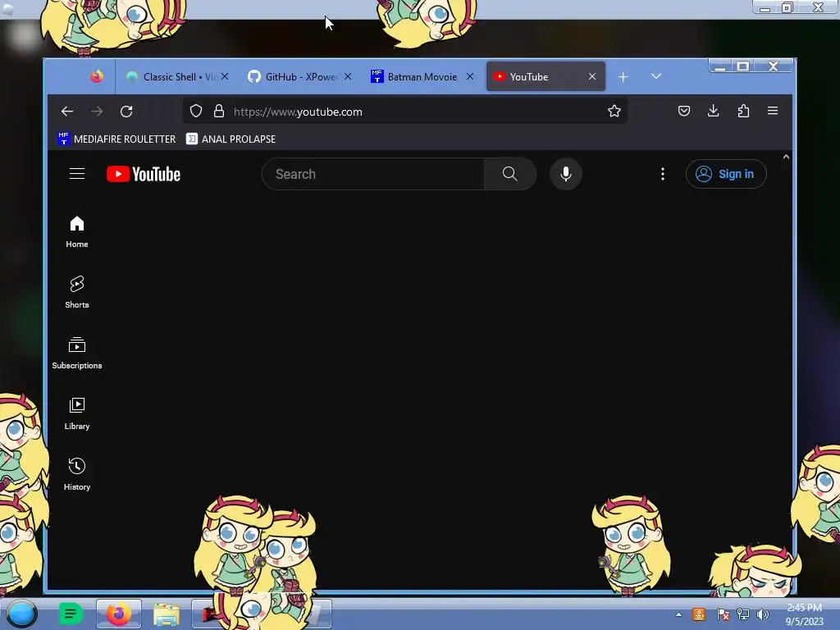840x630 pixels.
Task: View site security padlock info
Action: point(218,112)
